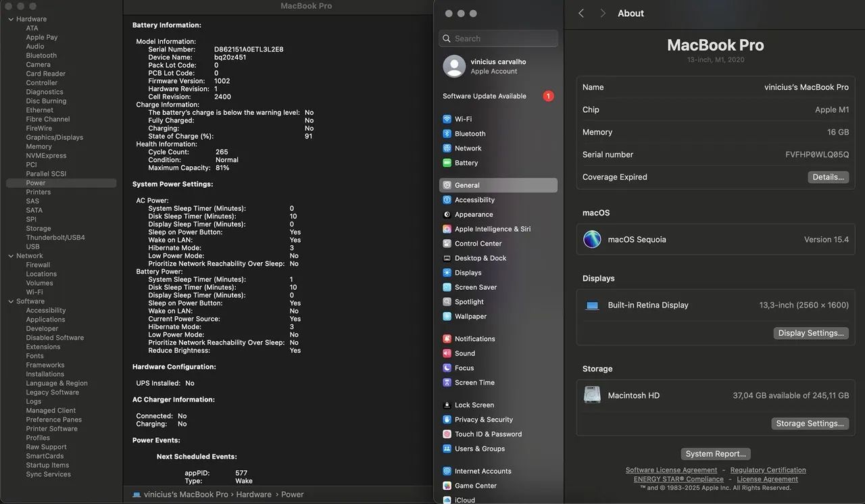The width and height of the screenshot is (865, 504).
Task: Click Hardware in the bottom path bar
Action: pyautogui.click(x=253, y=495)
